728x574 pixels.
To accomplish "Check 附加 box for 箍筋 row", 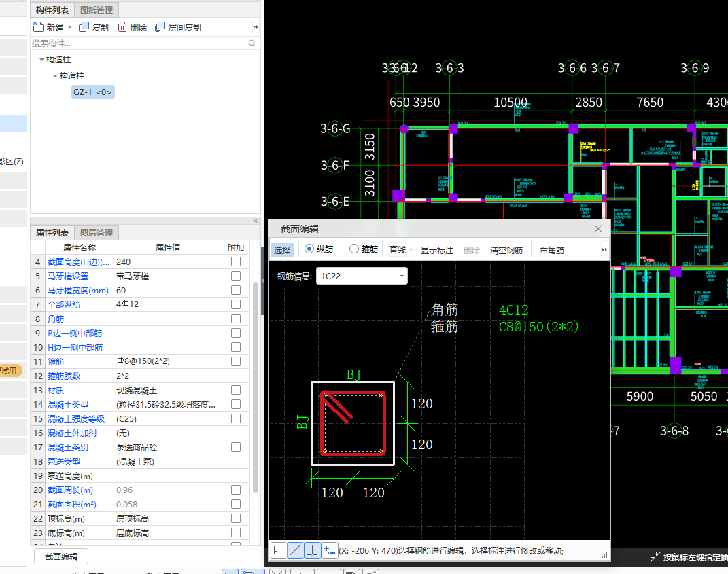I will pyautogui.click(x=236, y=361).
